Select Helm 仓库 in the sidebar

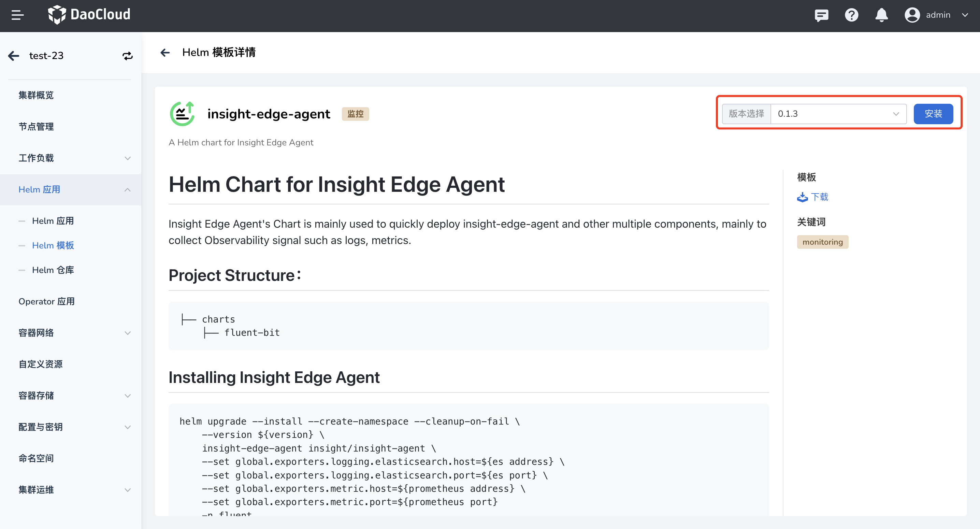click(53, 270)
